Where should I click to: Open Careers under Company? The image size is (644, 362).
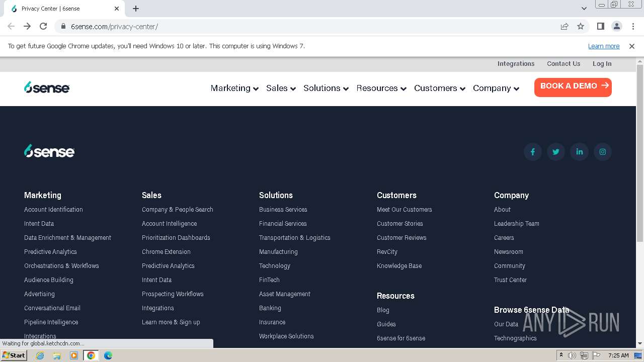[504, 238]
